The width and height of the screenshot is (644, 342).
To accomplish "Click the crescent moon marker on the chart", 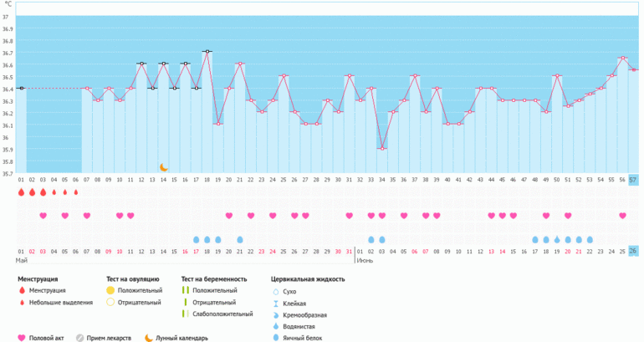I will coord(164,167).
